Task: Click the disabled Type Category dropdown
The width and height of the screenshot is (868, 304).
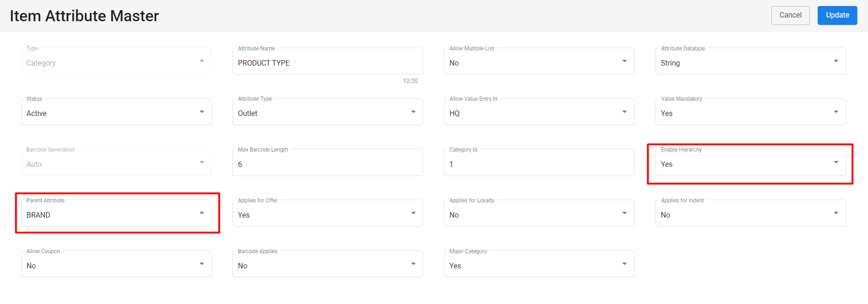Action: point(116,62)
